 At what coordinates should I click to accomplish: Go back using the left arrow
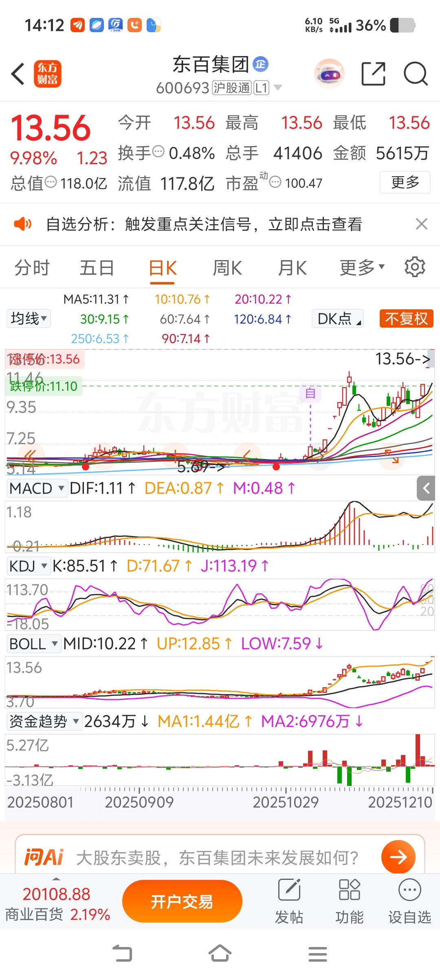click(x=18, y=74)
